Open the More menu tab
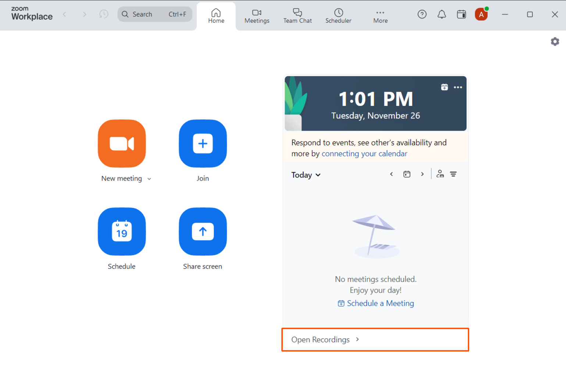The image size is (566, 392). click(x=380, y=16)
